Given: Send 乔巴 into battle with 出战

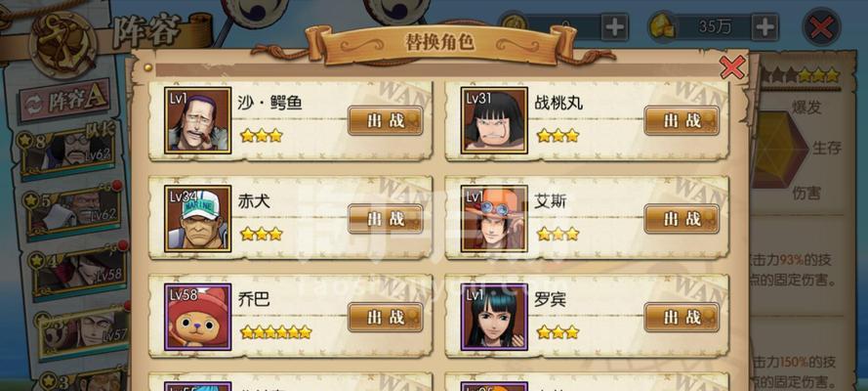Looking at the screenshot, I should pyautogui.click(x=386, y=318).
